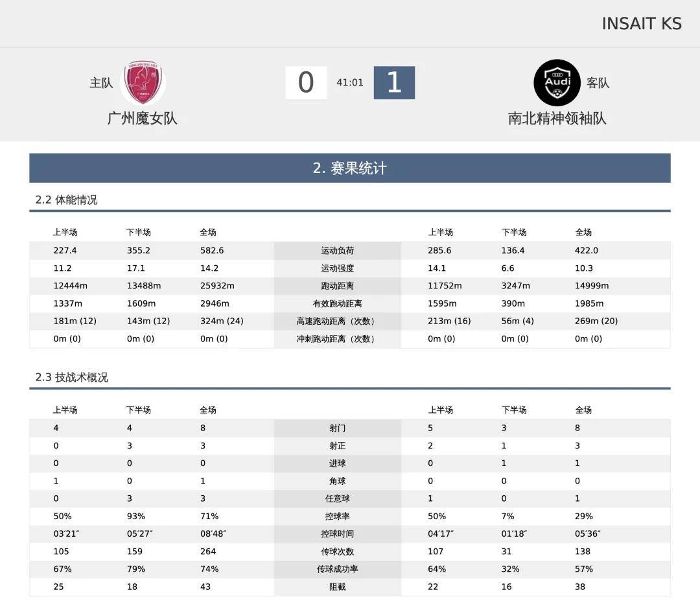This screenshot has height=608, width=700.
Task: Select the 运动负荷 row label
Action: 338,251
